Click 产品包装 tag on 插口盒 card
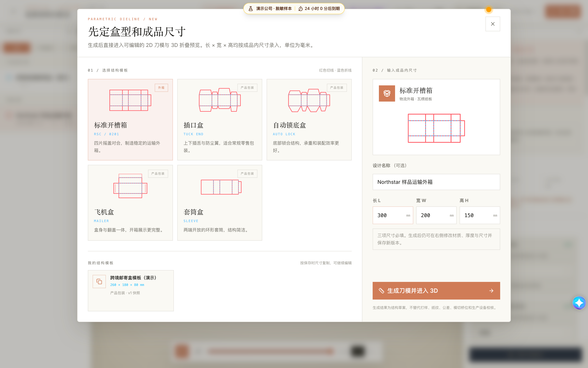The height and width of the screenshot is (368, 588). pos(247,88)
